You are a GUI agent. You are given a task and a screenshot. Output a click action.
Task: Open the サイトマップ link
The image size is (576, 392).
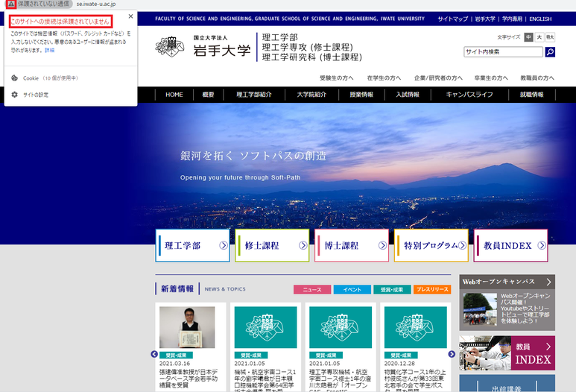coord(452,19)
